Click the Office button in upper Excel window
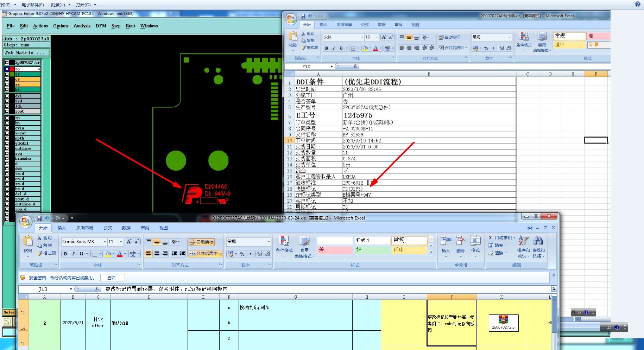Viewport: 644px width, 350px height. click(x=291, y=19)
